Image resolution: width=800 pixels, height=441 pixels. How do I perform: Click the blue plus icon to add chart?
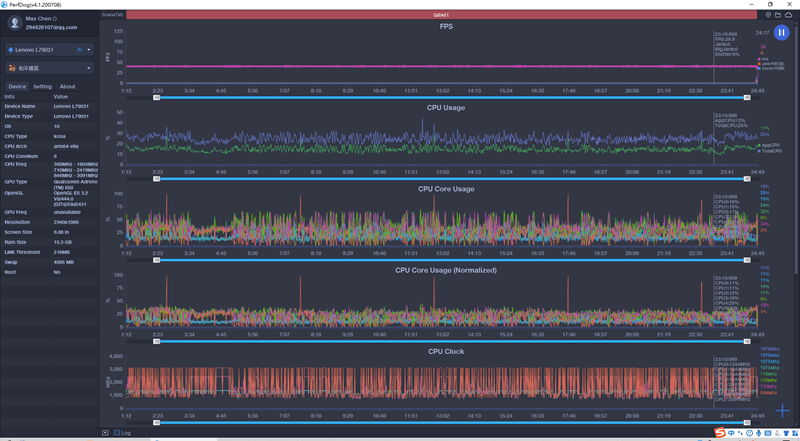[x=782, y=410]
